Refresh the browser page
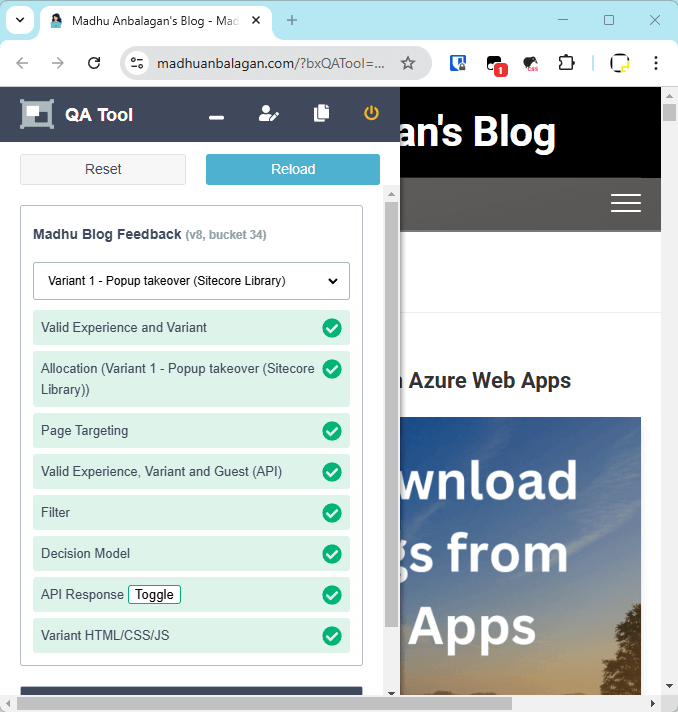Screen dimensions: 678x712 coord(94,63)
